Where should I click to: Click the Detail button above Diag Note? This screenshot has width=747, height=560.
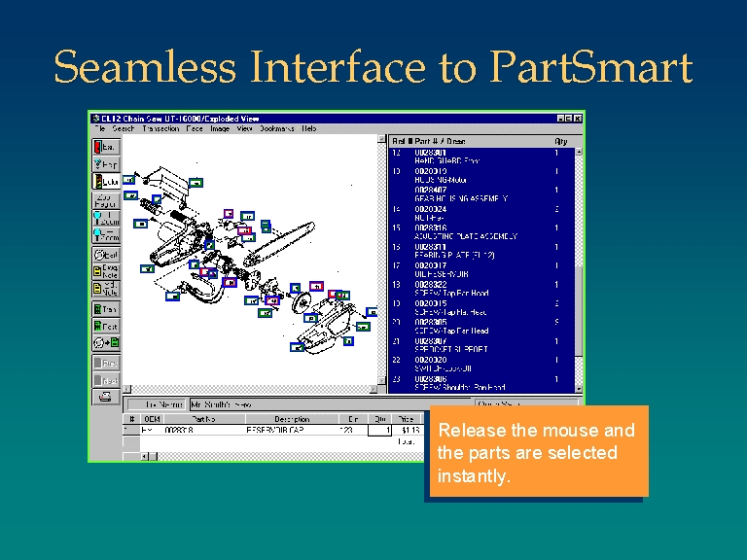pyautogui.click(x=106, y=255)
